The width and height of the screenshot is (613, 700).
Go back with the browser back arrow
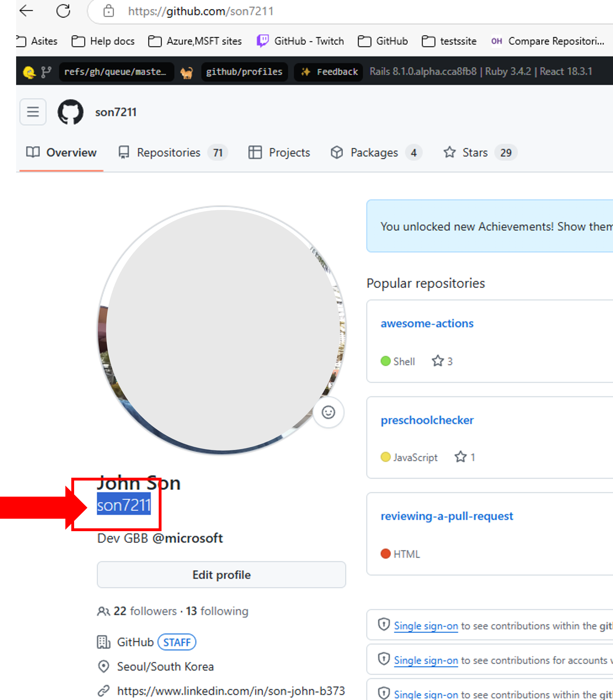(x=26, y=11)
